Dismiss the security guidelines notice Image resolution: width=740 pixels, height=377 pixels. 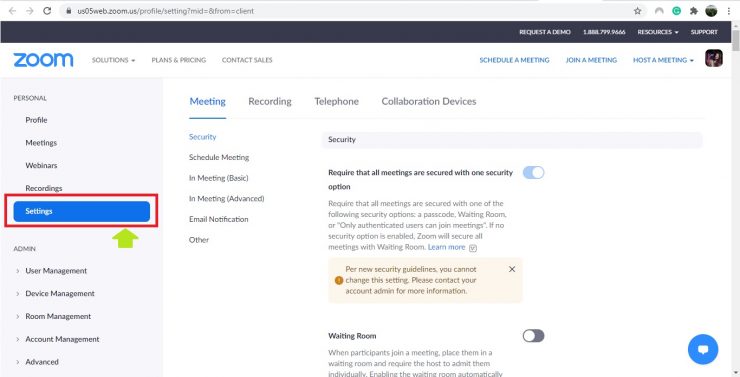(x=512, y=269)
